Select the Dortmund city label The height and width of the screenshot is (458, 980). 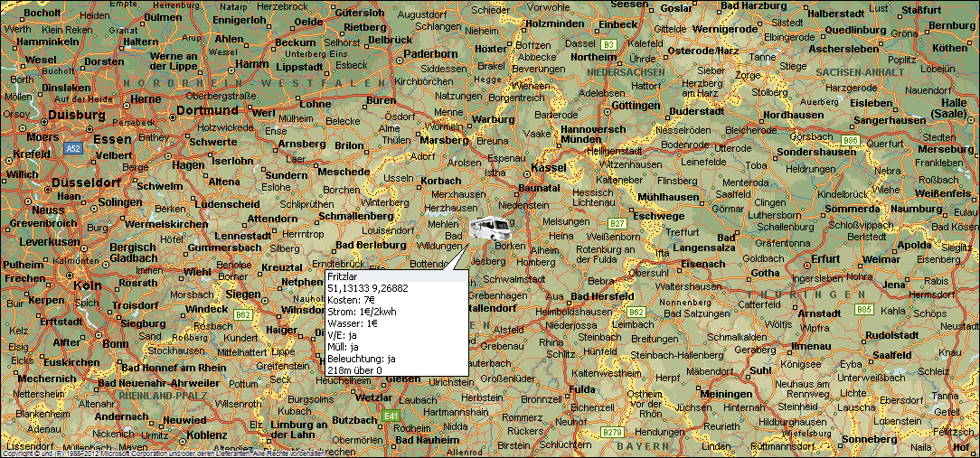(206, 109)
